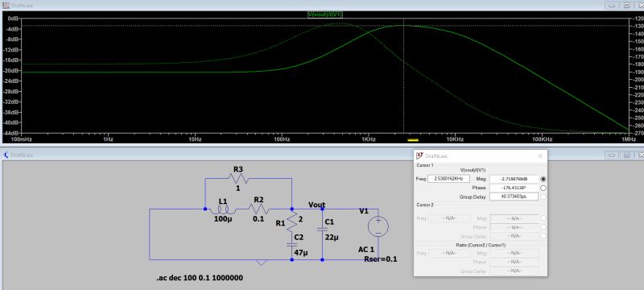The width and height of the screenshot is (644, 290).
Task: Restore the schematic window size
Action: [627, 155]
